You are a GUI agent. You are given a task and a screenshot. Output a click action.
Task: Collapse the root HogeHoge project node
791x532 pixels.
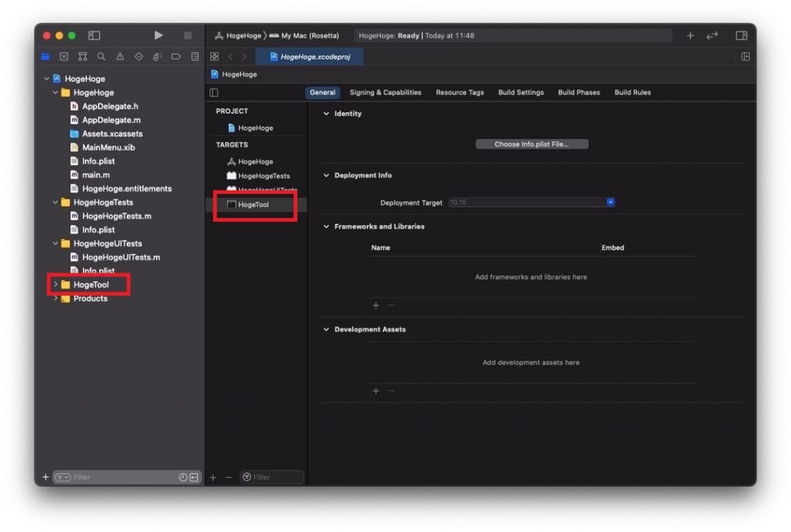(46, 79)
